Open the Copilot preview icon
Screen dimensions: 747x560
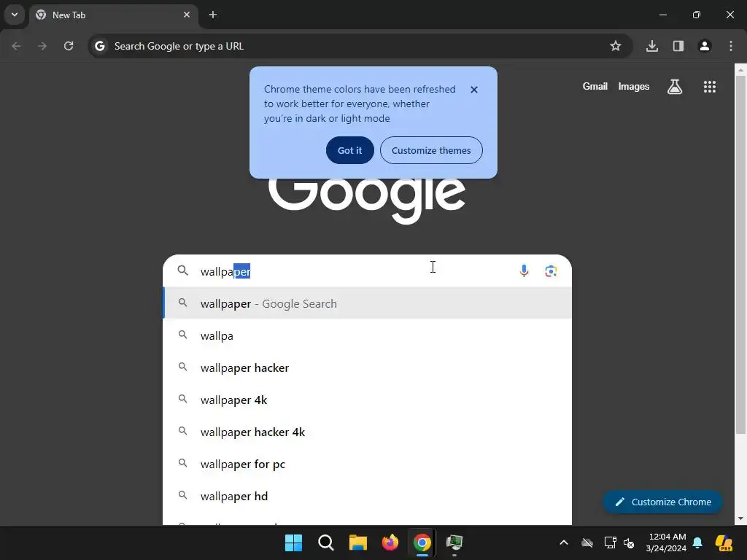[724, 542]
